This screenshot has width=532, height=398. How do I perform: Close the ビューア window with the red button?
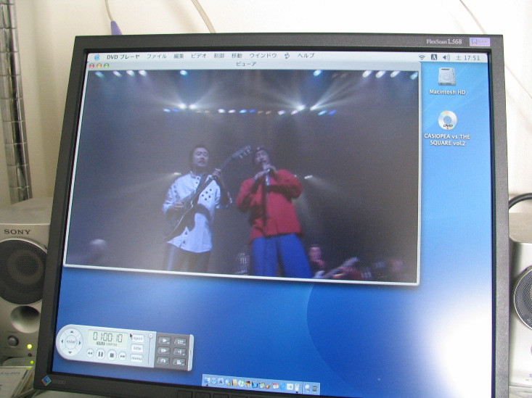[x=91, y=66]
